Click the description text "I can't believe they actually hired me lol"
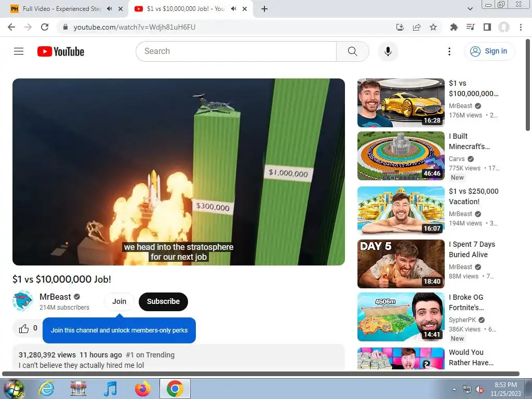The width and height of the screenshot is (532, 399). coord(81,365)
